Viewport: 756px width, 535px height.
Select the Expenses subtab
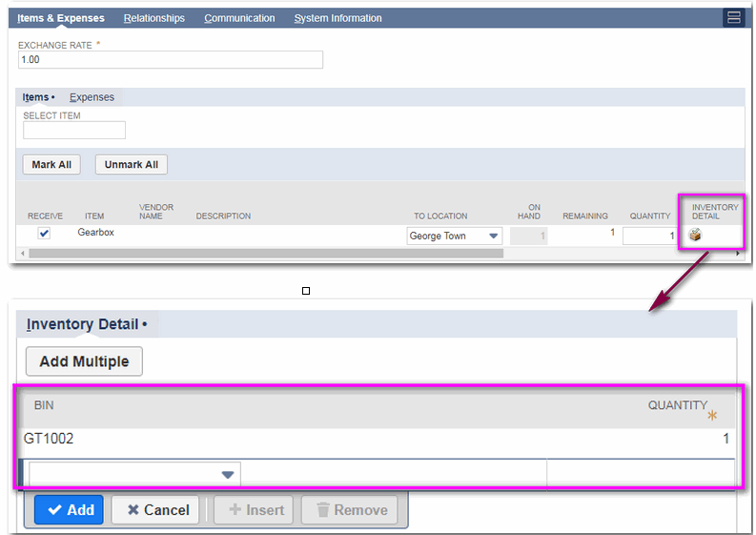(92, 97)
